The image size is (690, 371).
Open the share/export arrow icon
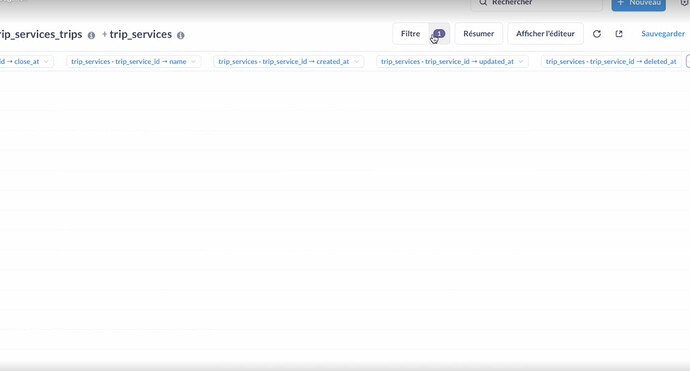coord(619,34)
